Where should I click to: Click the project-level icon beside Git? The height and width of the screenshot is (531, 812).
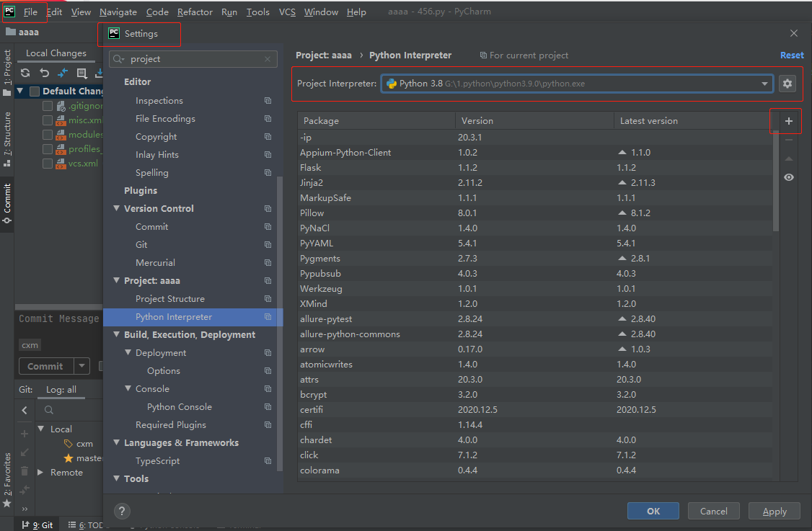click(268, 244)
